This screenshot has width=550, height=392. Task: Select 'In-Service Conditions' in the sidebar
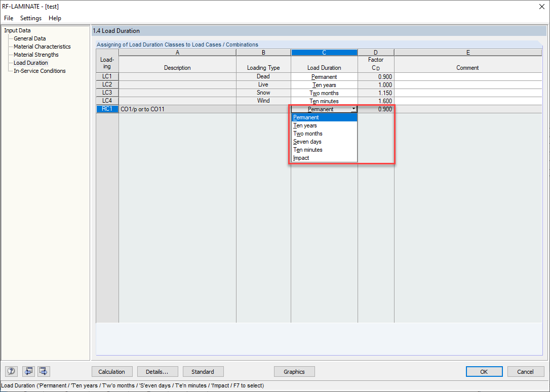point(39,70)
